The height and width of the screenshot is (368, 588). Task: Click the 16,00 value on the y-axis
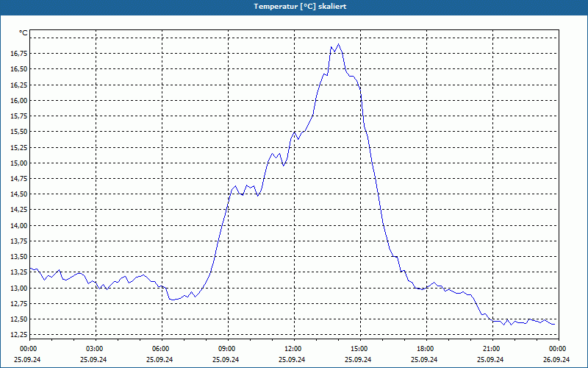tap(19, 101)
